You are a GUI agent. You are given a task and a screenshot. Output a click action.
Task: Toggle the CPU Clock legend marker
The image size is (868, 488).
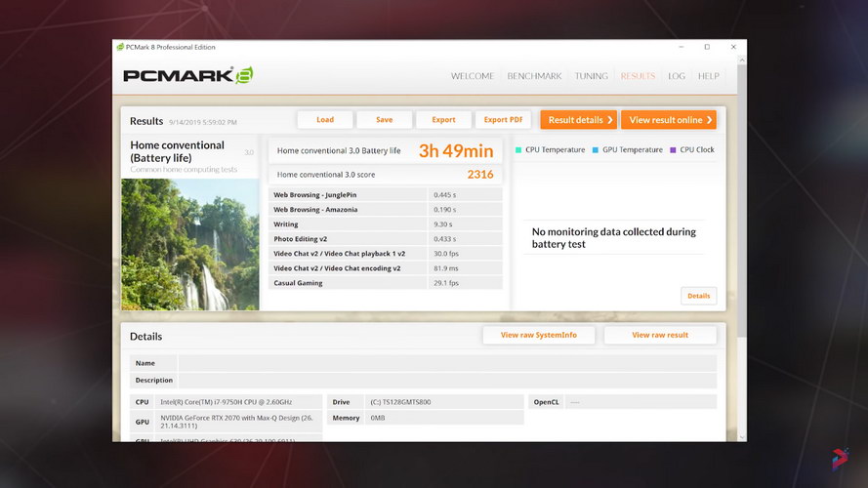pos(673,150)
